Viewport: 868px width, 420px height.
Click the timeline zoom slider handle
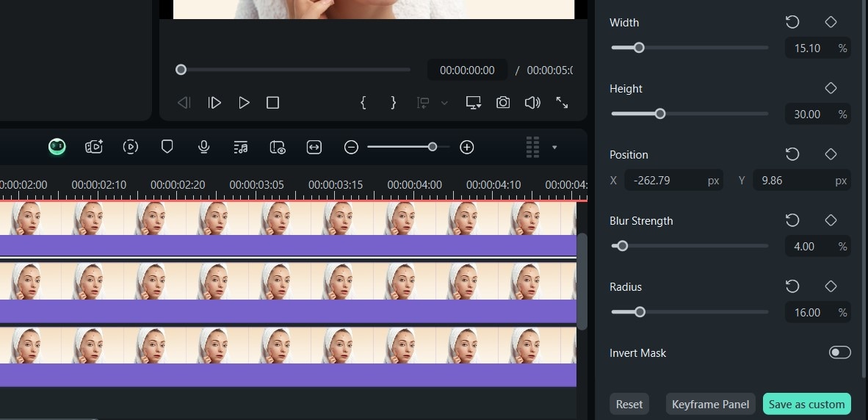433,147
